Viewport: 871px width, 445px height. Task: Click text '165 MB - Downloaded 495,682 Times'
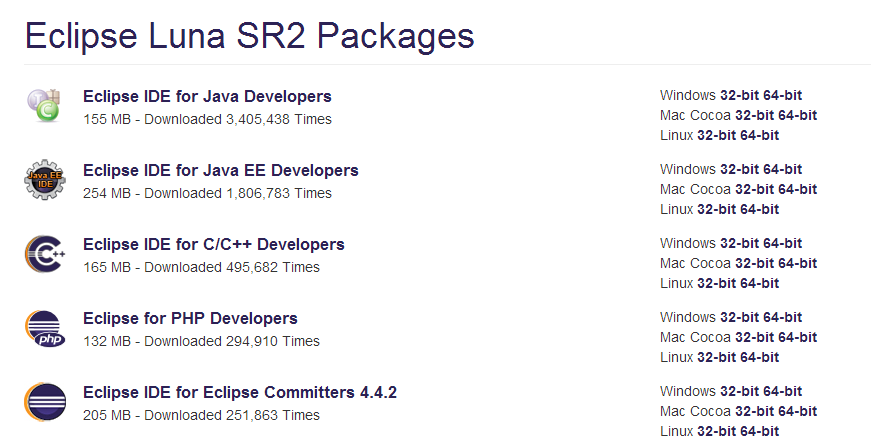[x=202, y=267]
